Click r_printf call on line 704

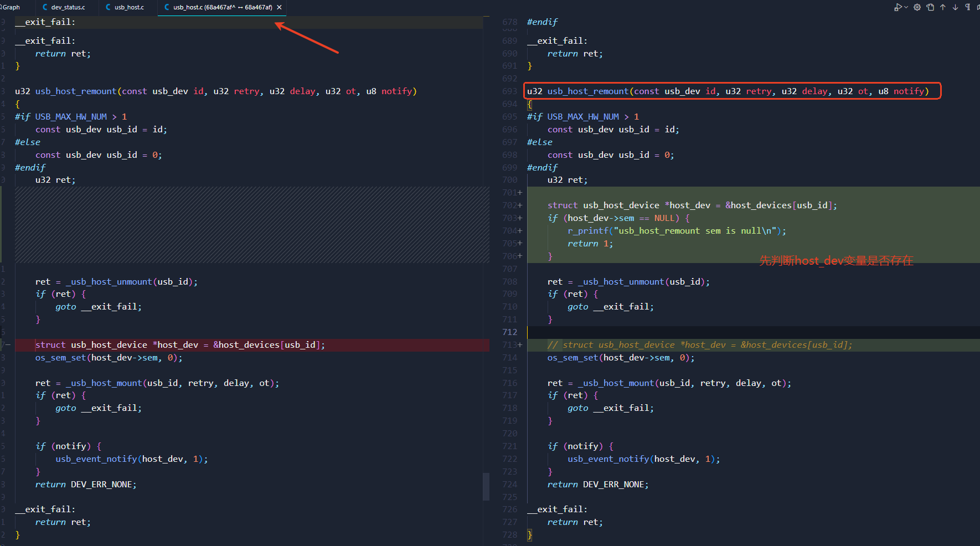pyautogui.click(x=677, y=231)
